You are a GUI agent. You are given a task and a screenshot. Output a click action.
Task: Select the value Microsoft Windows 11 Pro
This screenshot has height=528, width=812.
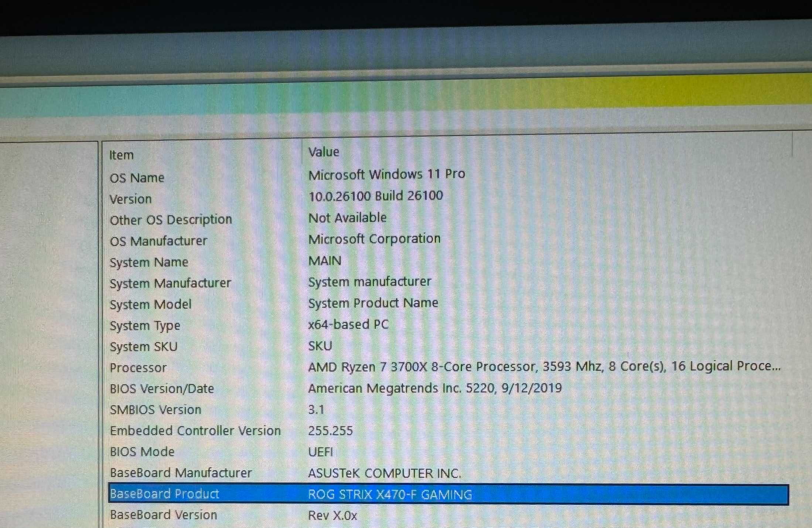point(386,174)
